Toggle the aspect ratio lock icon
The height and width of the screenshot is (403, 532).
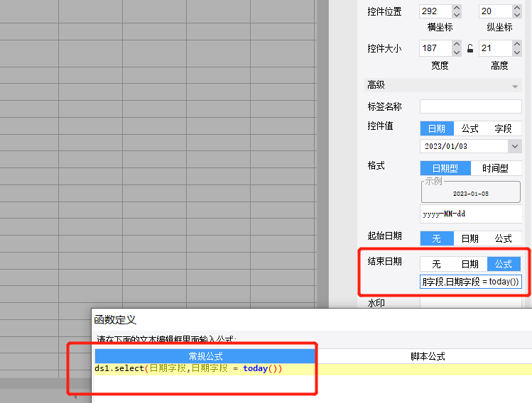click(470, 48)
